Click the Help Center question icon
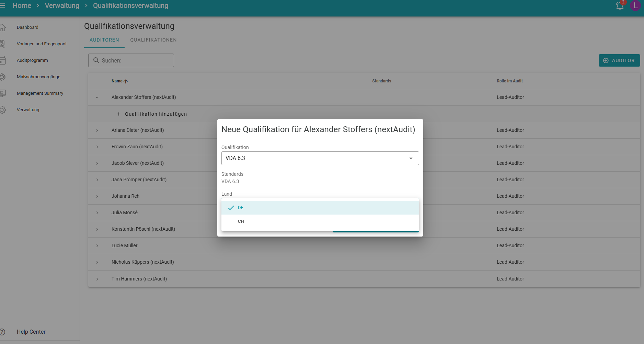The height and width of the screenshot is (344, 644). 3,332
